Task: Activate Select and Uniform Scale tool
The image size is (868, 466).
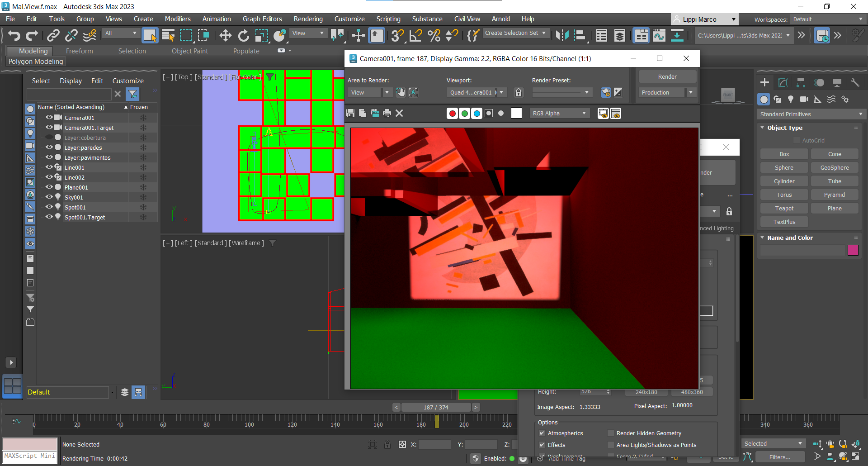Action: click(262, 35)
